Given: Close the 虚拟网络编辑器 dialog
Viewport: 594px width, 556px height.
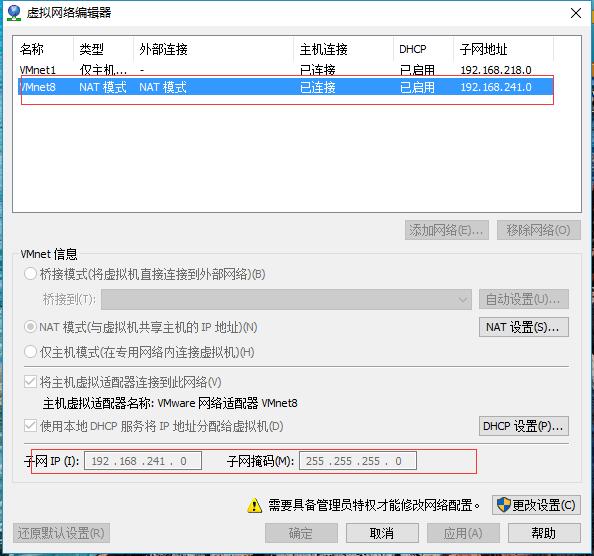Looking at the screenshot, I should [x=576, y=13].
